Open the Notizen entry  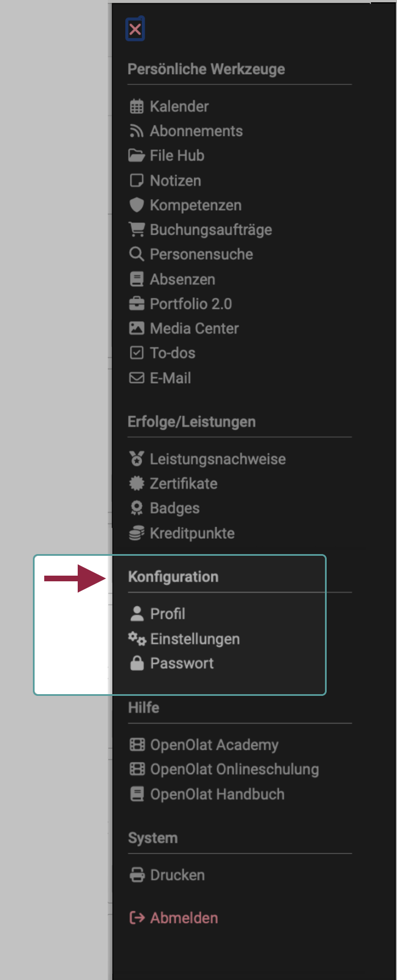coord(175,180)
